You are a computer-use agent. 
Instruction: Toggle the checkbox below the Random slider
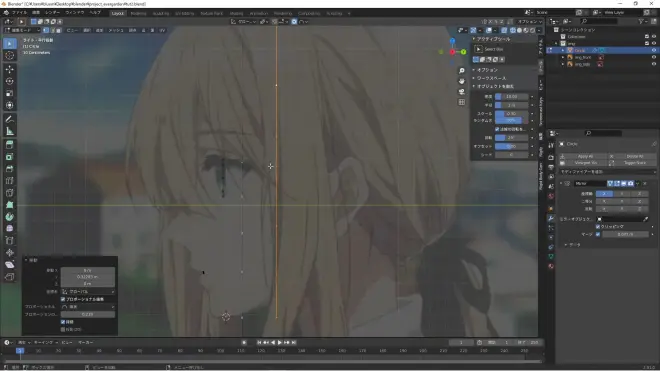[497, 129]
